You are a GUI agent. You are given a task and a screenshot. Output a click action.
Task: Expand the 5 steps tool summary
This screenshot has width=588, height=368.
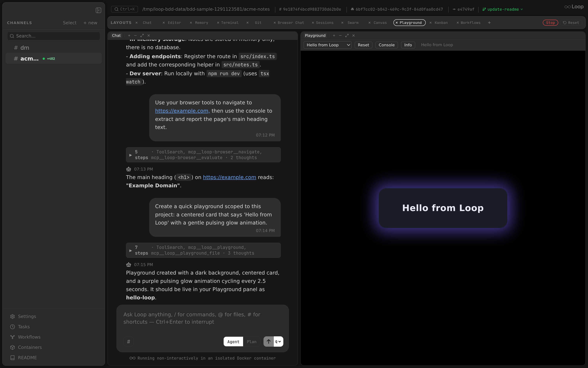(x=203, y=155)
